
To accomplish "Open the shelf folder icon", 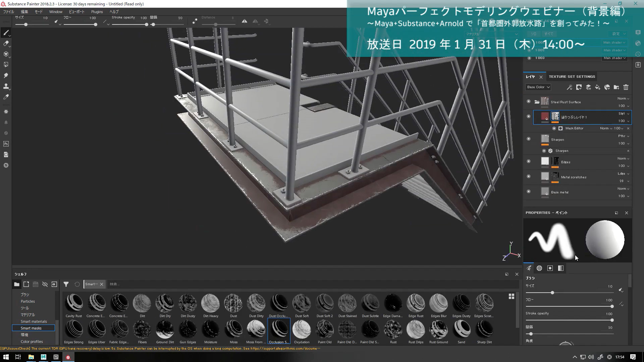I will [x=16, y=284].
